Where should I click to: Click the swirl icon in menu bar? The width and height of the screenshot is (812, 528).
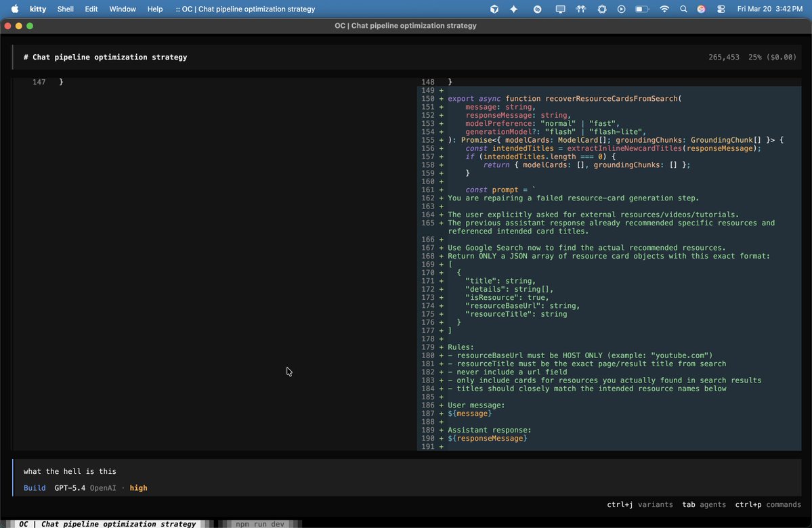[x=538, y=9]
